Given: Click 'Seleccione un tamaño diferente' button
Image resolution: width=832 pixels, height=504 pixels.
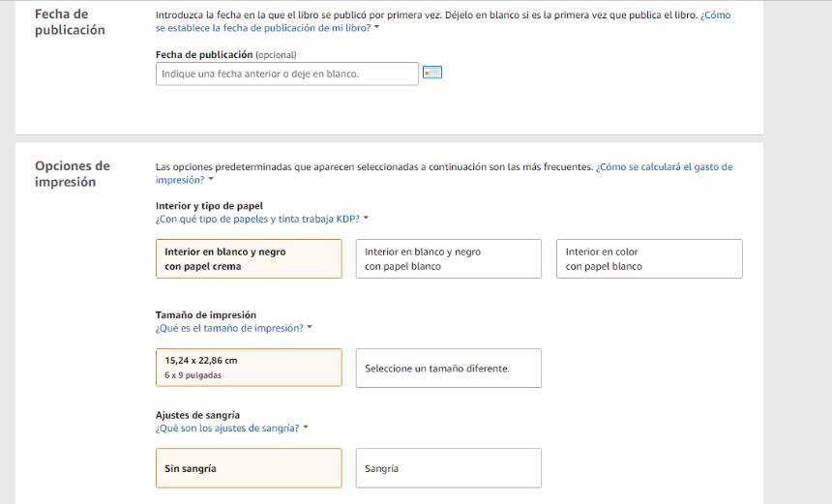Looking at the screenshot, I should 448,369.
